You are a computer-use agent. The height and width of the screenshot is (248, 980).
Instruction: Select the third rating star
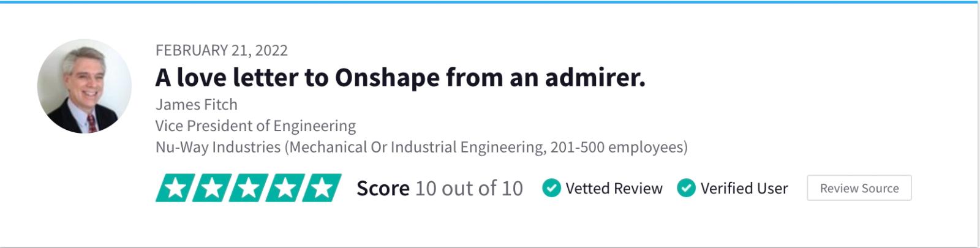tap(249, 188)
